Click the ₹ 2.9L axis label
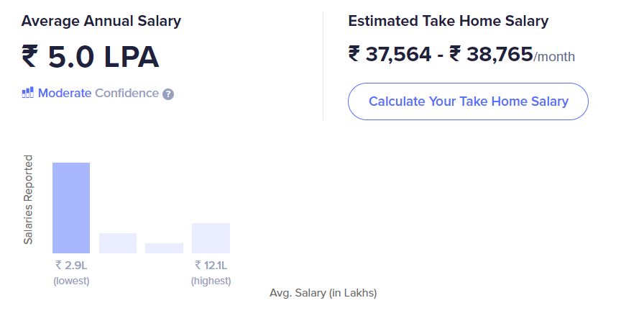Viewport: 644px width, 321px height. point(71,266)
